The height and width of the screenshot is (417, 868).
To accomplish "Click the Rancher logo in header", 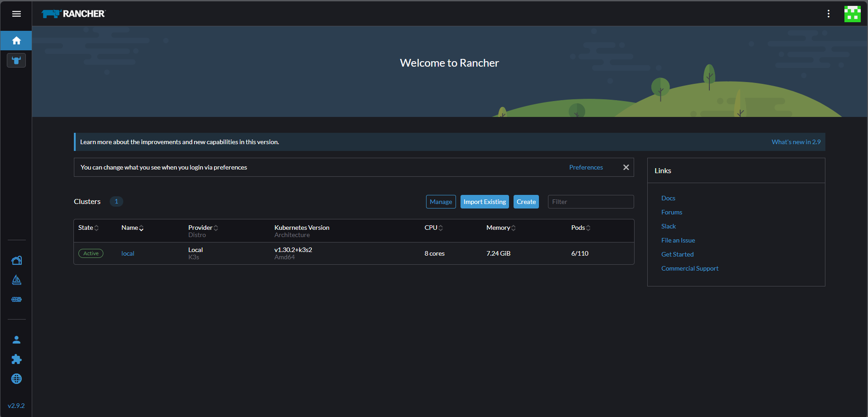I will (73, 14).
